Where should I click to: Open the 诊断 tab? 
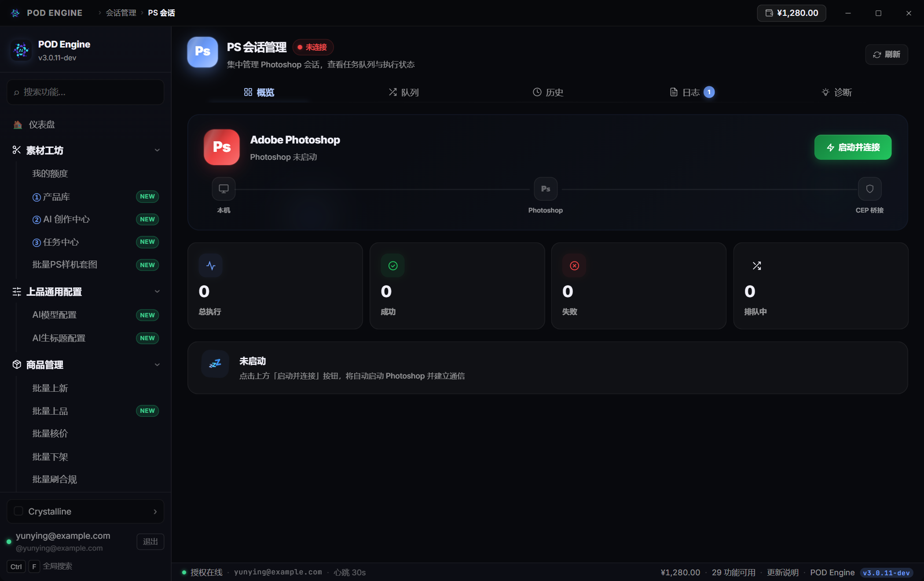click(x=836, y=92)
